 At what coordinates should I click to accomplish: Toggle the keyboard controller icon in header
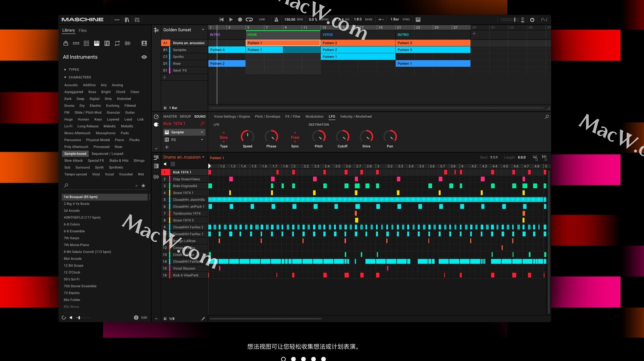(x=418, y=19)
